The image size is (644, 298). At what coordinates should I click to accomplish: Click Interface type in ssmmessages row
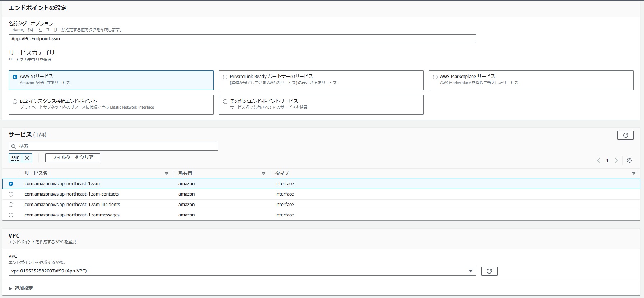(x=284, y=215)
